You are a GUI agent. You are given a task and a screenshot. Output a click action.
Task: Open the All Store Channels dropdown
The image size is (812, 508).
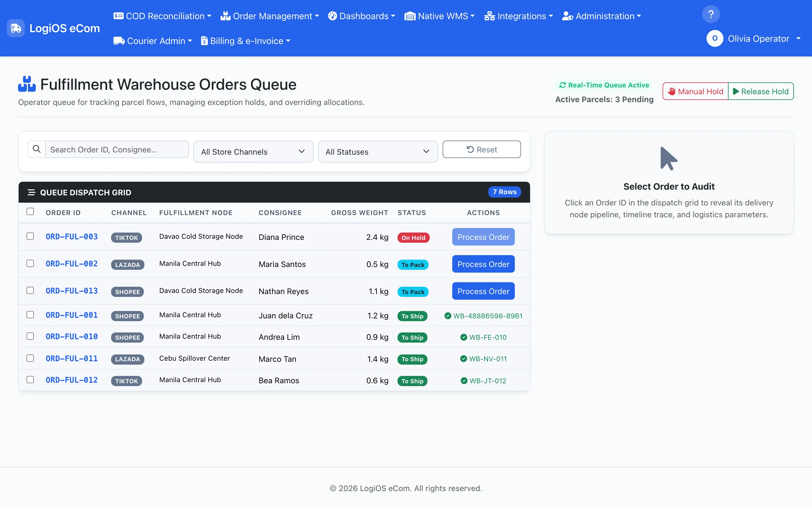pos(253,152)
